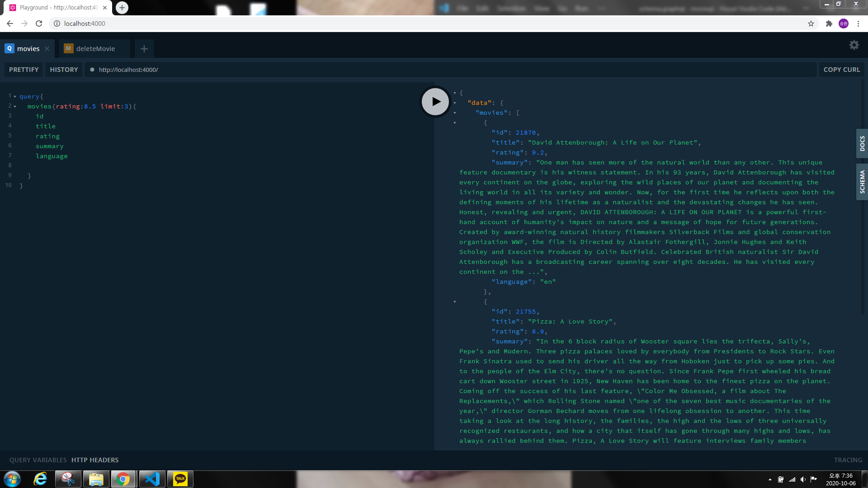Screen dimensions: 868x488
Task: Open Visual Studio Code from taskbar
Action: (x=152, y=479)
